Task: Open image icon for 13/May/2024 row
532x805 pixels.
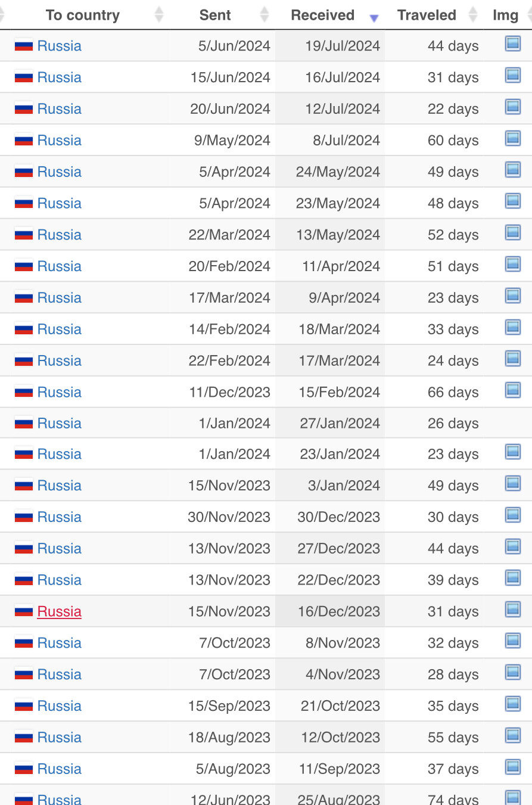Action: pos(512,232)
